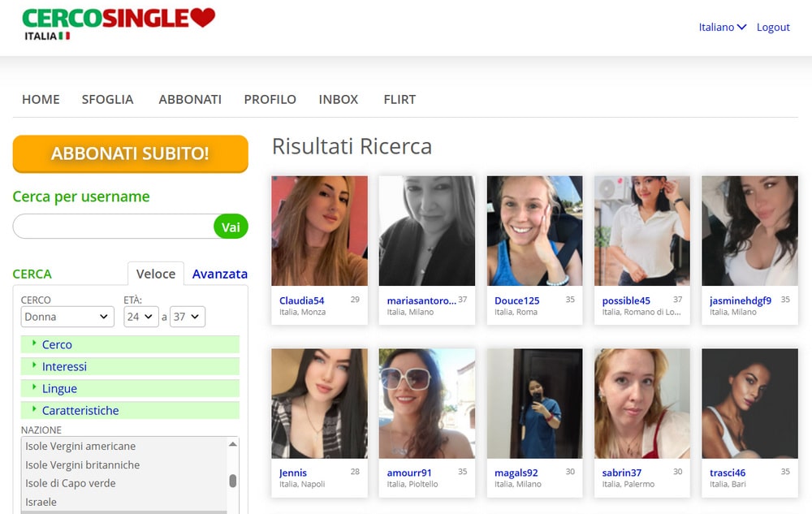This screenshot has width=812, height=514.
Task: Select FLIRT in the navigation bar
Action: pyautogui.click(x=400, y=99)
